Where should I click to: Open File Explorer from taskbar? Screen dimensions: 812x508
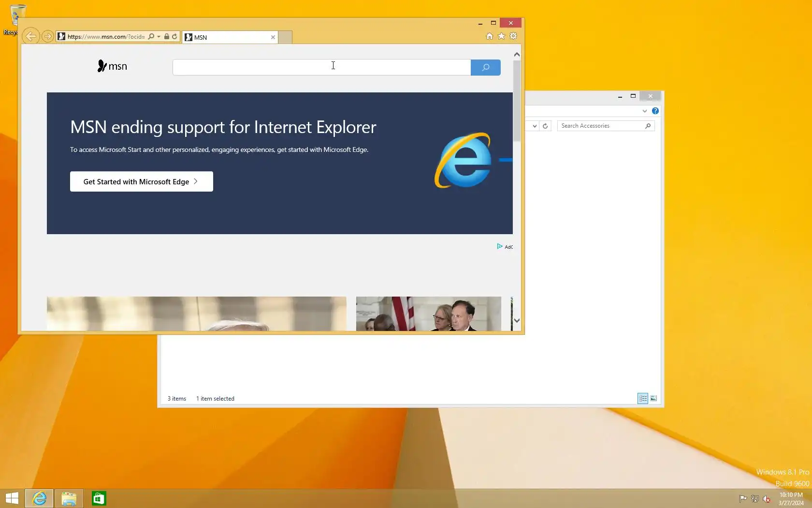(69, 498)
